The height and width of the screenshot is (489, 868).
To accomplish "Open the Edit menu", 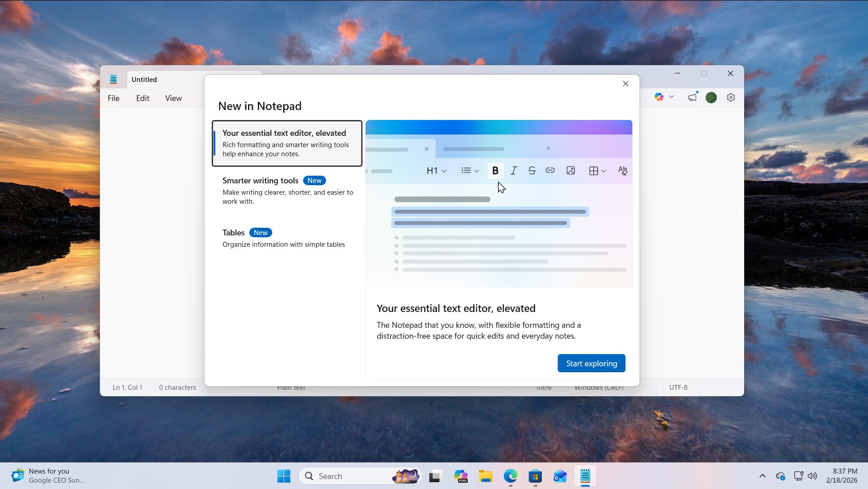I will [142, 98].
